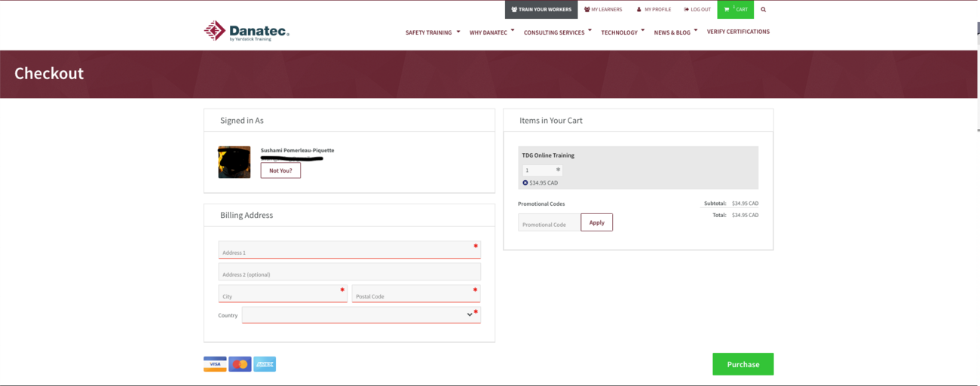Click the Subtotal $34.95 CAD amount
This screenshot has height=386, width=980.
(745, 204)
